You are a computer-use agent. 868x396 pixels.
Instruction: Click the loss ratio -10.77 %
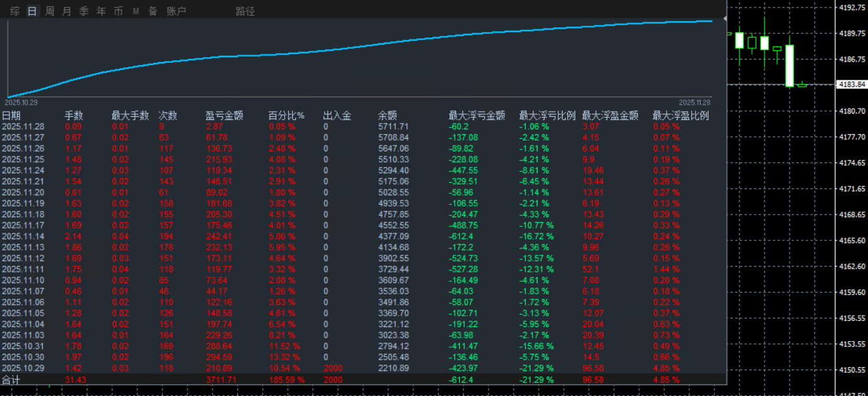coord(536,225)
